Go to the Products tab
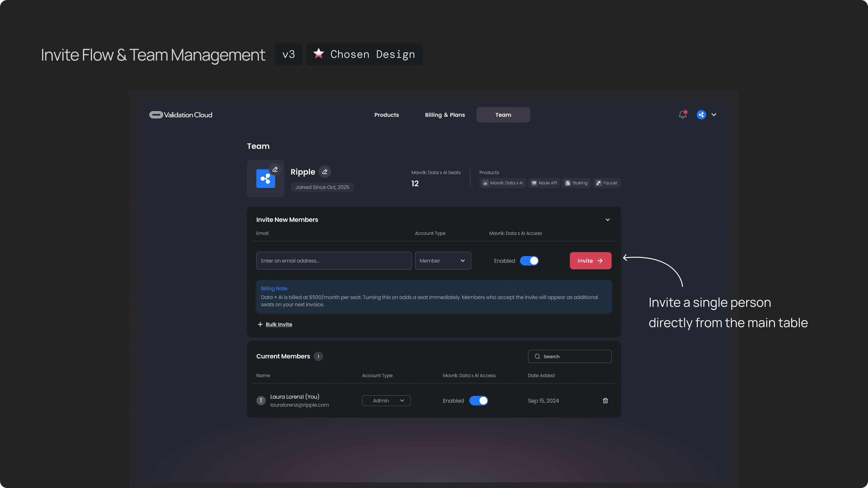Viewport: 868px width, 488px height. coord(386,115)
